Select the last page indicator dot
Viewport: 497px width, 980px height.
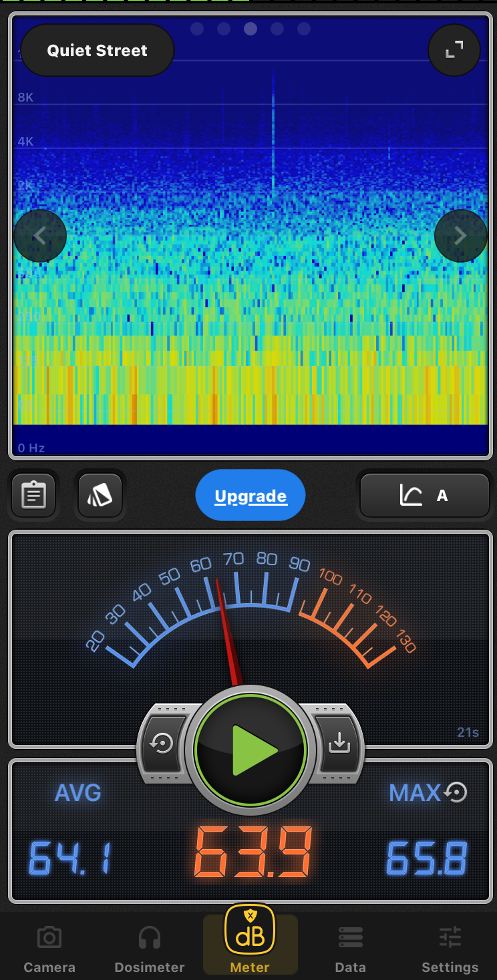[x=304, y=29]
